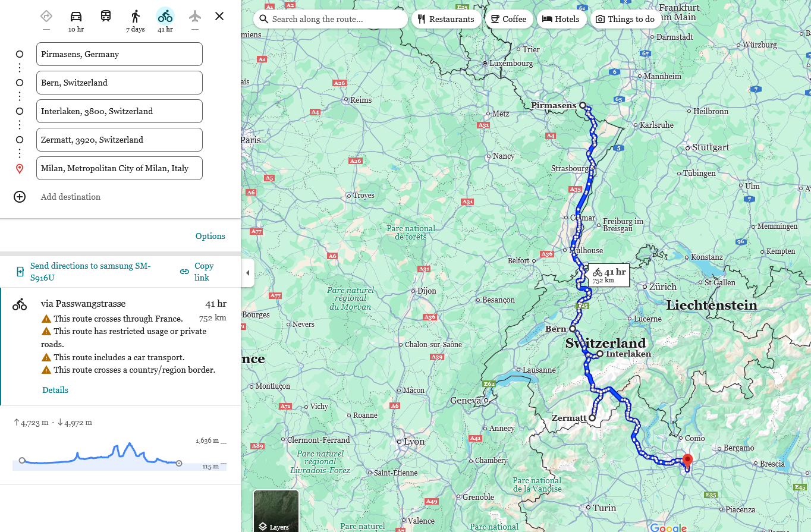Click the Zürich city label on map
The image size is (811, 532).
point(662,287)
